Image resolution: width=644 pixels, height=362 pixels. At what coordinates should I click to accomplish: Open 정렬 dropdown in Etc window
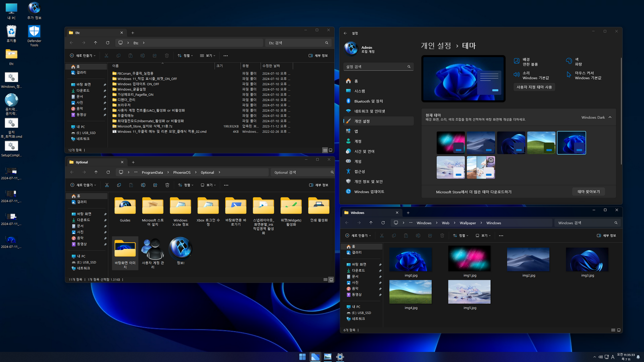(185, 56)
